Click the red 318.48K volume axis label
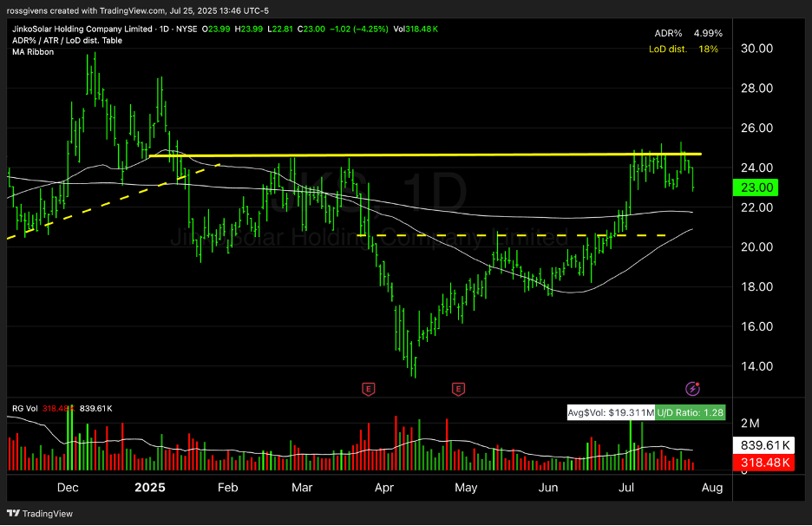812x526 pixels. (759, 464)
